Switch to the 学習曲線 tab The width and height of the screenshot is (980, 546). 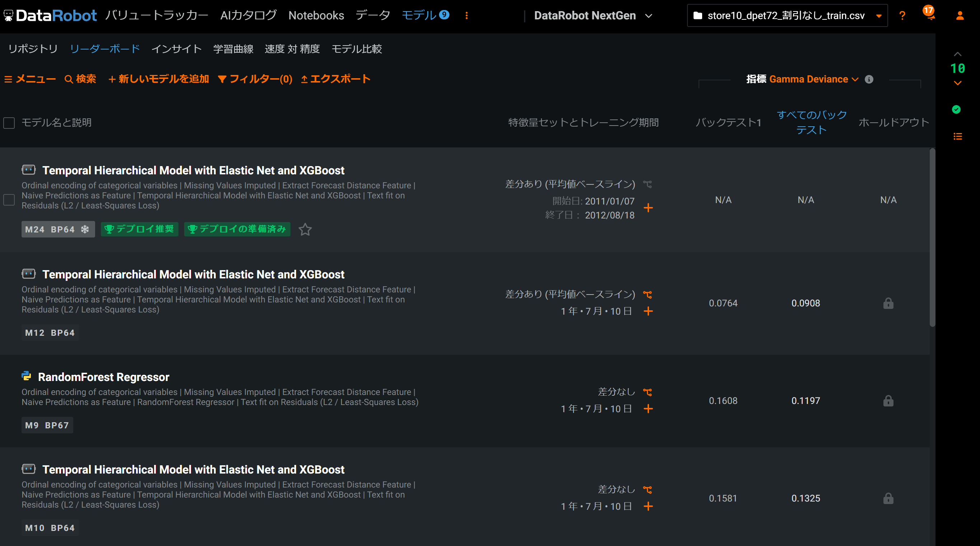233,49
